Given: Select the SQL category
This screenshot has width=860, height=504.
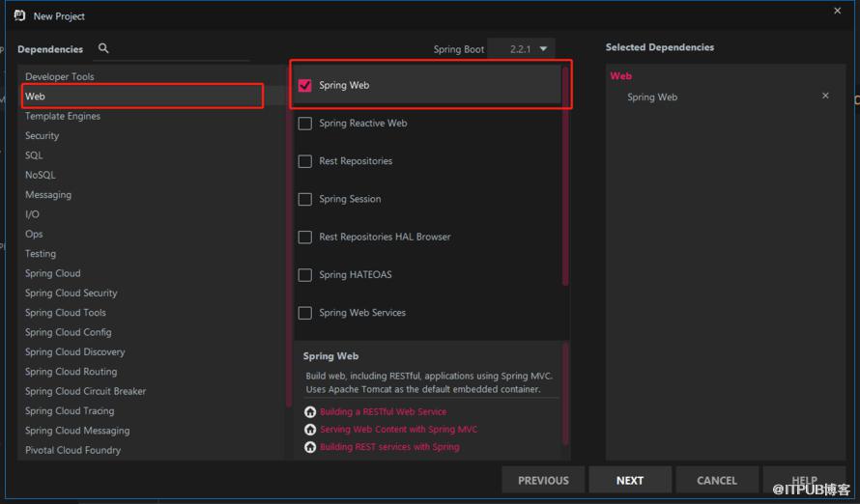Looking at the screenshot, I should (153, 155).
